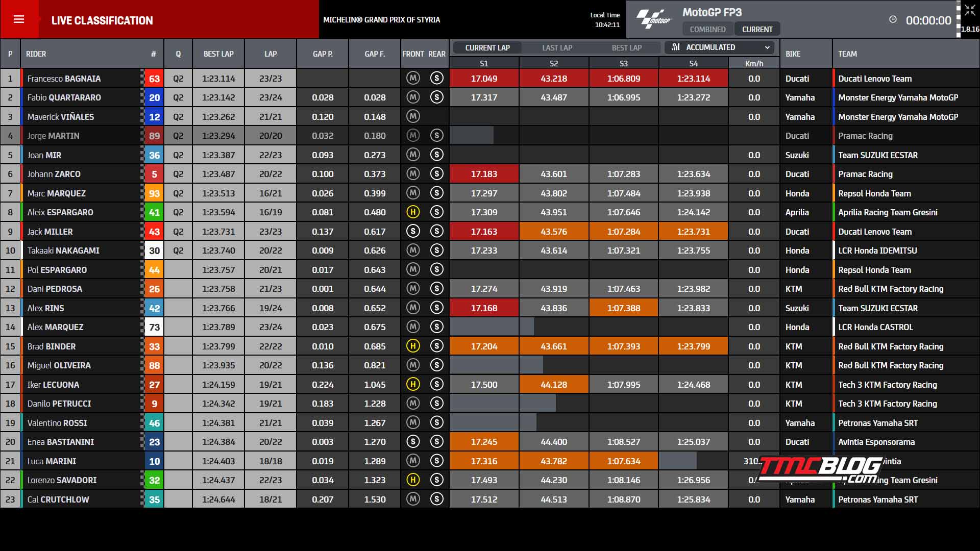This screenshot has width=980, height=551.
Task: Click Nakagami's rear soft tyre icon
Action: (x=436, y=250)
